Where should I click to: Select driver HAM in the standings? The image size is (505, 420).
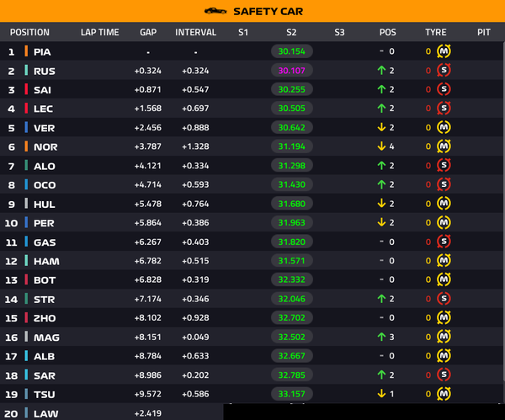point(46,261)
